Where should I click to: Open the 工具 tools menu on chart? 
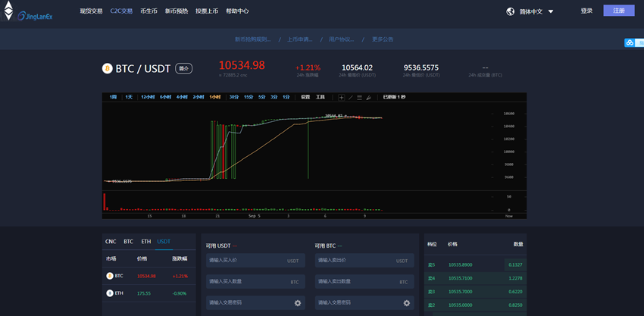[x=320, y=97]
